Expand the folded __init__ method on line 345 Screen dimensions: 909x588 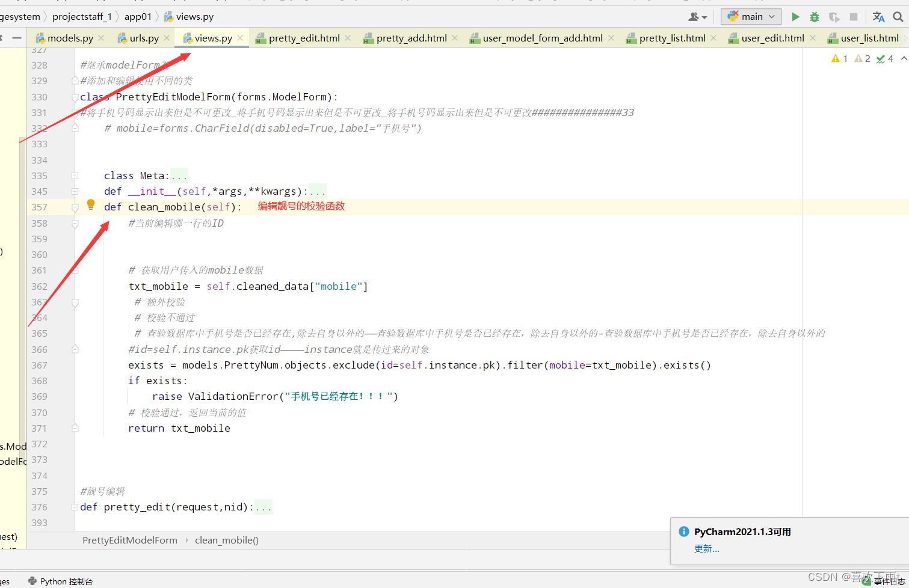(75, 191)
